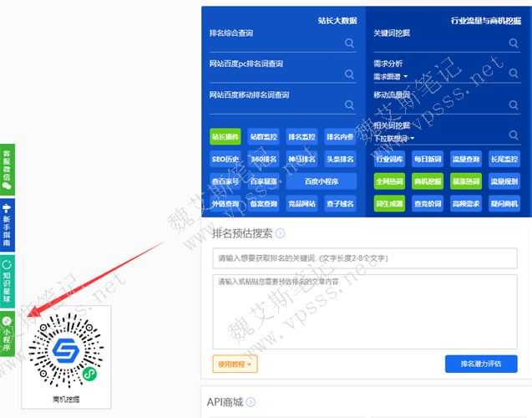Expand the 需求图谱 dropdown

point(391,77)
